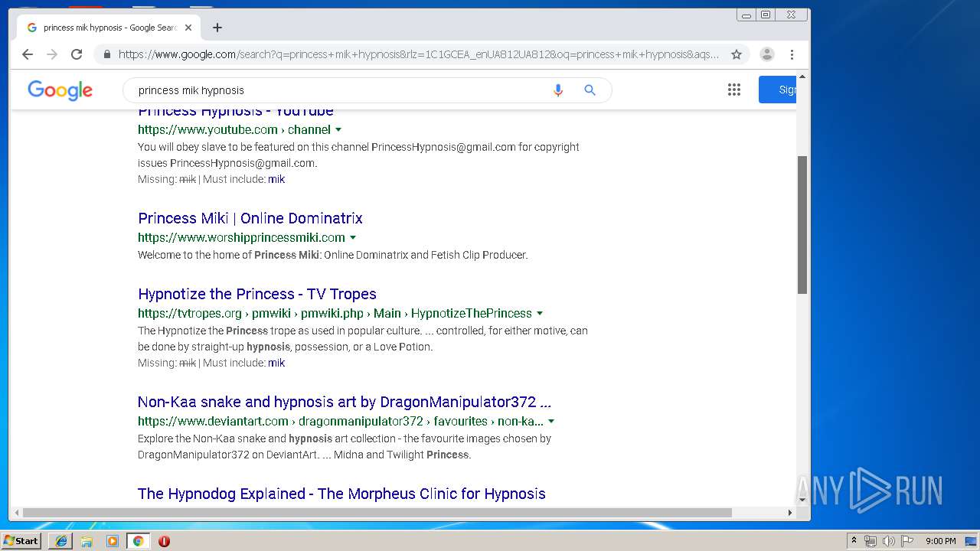Viewport: 980px width, 551px height.
Task: Open the Chrome profile avatar icon
Action: point(767,54)
